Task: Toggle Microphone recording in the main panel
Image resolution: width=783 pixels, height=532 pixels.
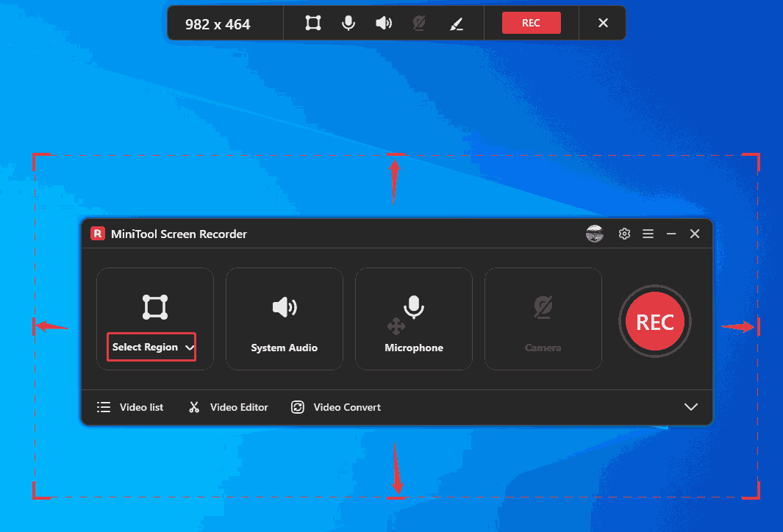Action: point(413,318)
